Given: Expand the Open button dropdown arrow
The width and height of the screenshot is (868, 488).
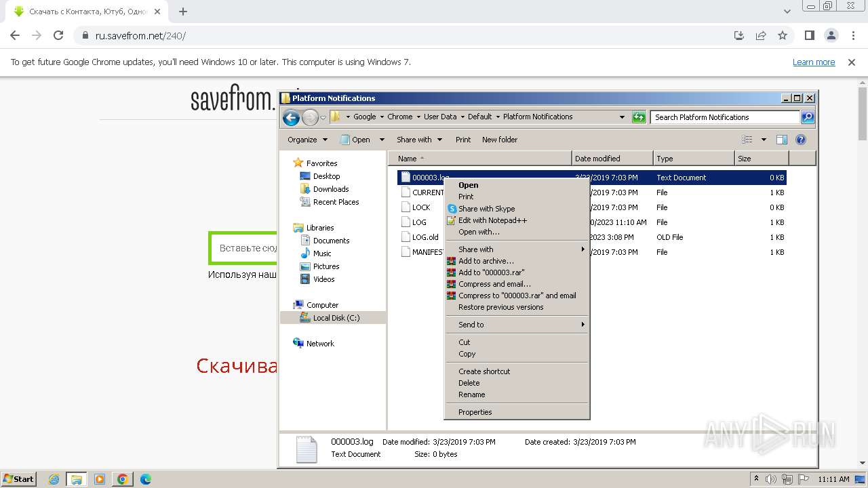Looking at the screenshot, I should click(x=381, y=140).
